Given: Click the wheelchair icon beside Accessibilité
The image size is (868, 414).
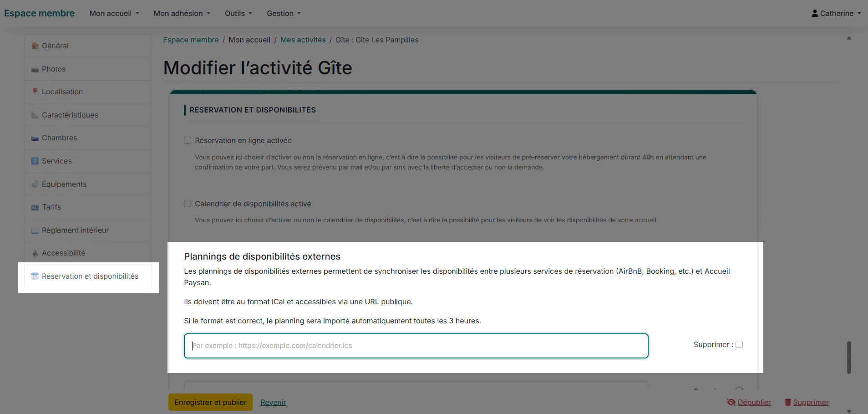Looking at the screenshot, I should point(35,253).
